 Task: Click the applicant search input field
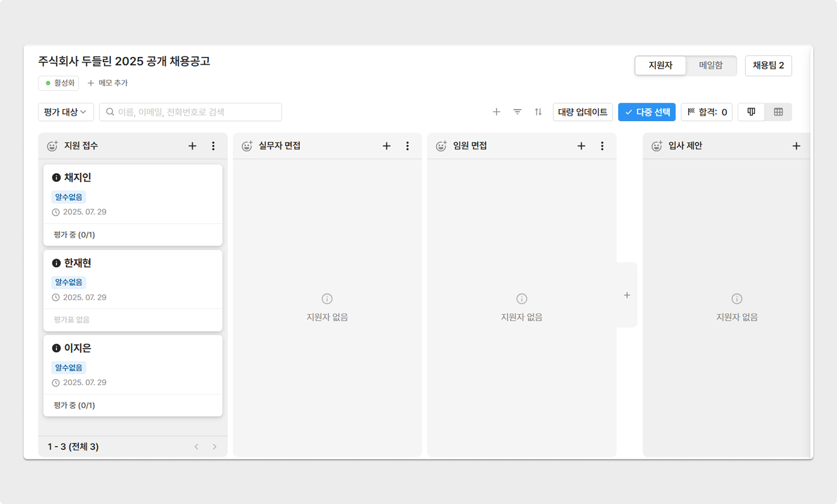point(196,112)
